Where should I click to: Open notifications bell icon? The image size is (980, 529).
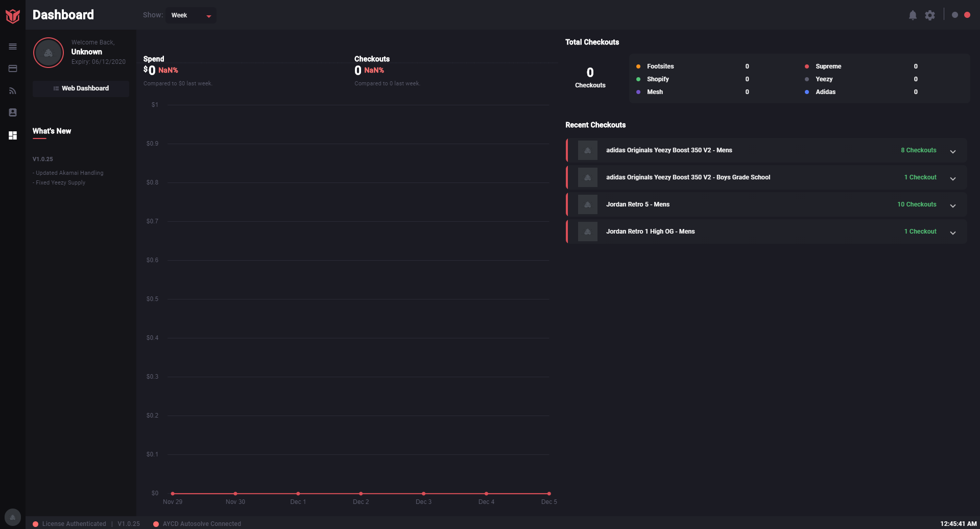pos(913,15)
